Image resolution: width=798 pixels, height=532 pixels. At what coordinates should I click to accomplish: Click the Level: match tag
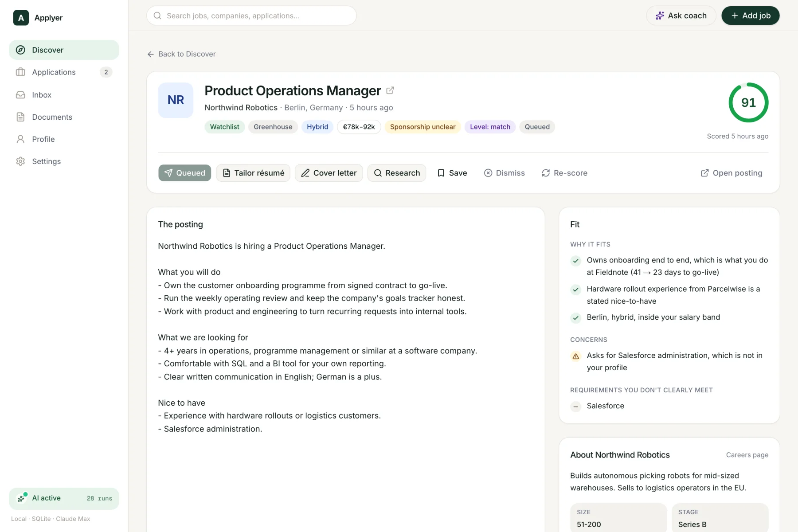point(490,127)
